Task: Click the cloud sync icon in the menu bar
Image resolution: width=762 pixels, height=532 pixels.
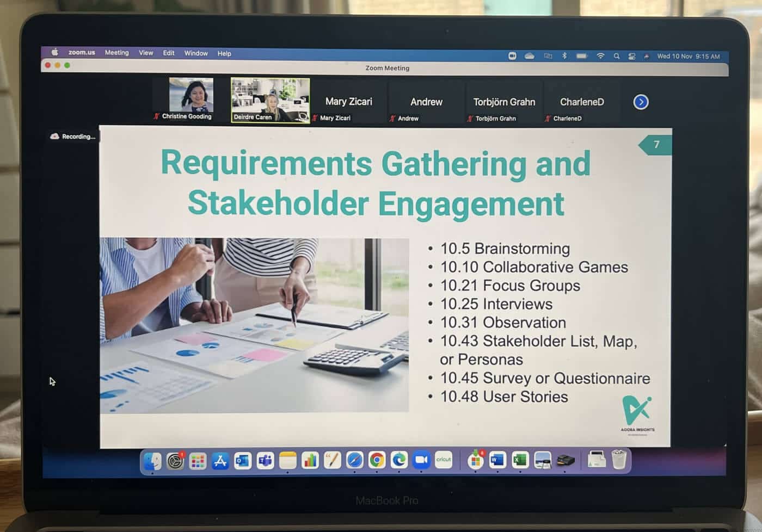Action: pos(530,55)
